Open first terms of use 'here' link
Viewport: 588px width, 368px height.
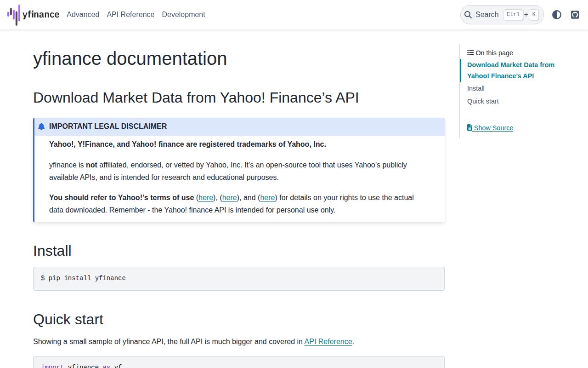click(x=206, y=198)
